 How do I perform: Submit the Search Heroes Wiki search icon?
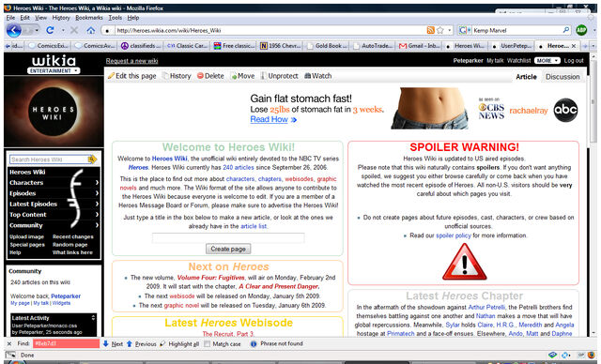[x=92, y=159]
